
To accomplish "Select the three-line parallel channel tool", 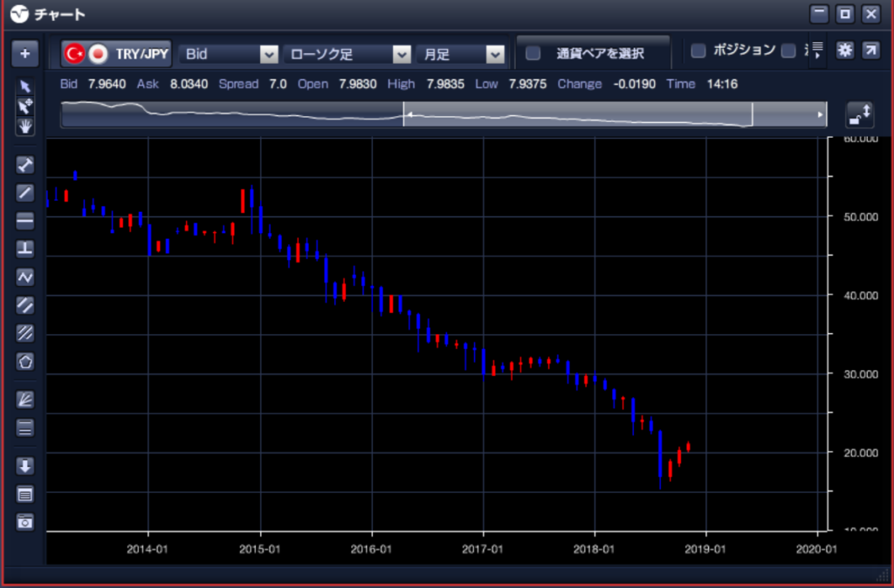I will coord(25,333).
